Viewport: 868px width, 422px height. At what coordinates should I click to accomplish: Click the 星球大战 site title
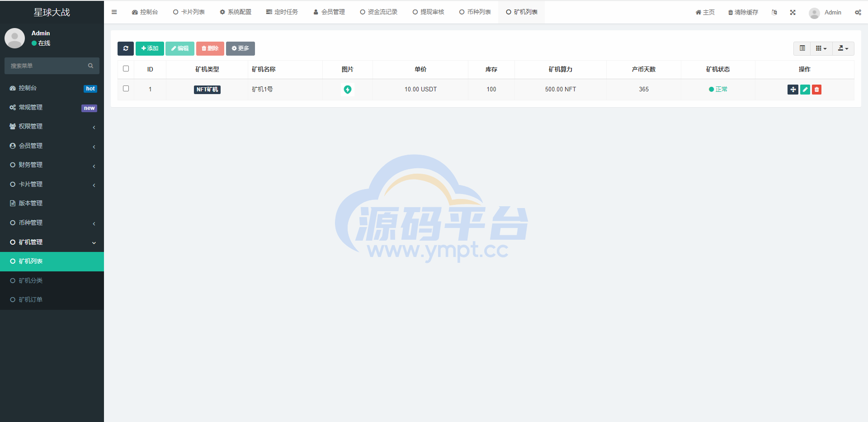pos(52,12)
